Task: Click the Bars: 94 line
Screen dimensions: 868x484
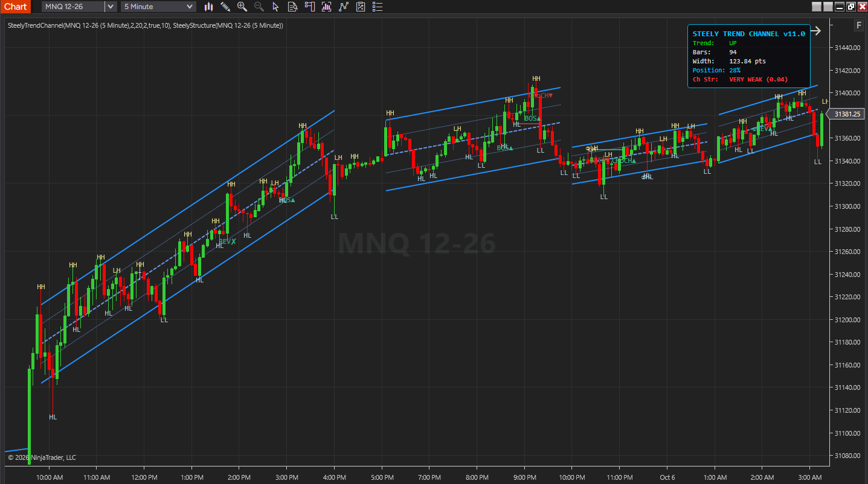Action: (x=715, y=52)
